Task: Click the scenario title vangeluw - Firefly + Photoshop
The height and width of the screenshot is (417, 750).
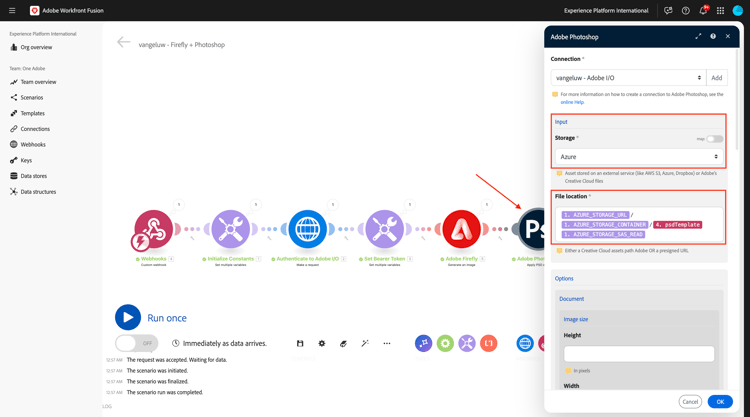Action: click(181, 44)
